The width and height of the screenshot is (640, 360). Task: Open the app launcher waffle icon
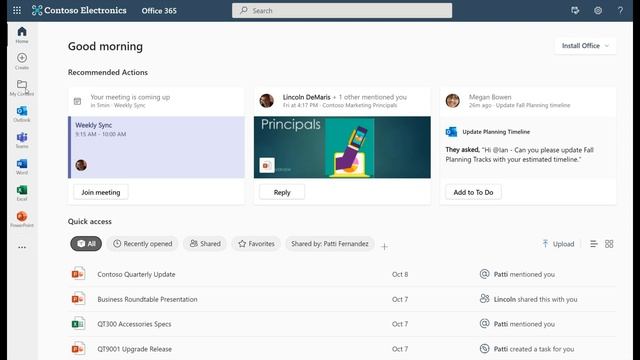[x=17, y=10]
